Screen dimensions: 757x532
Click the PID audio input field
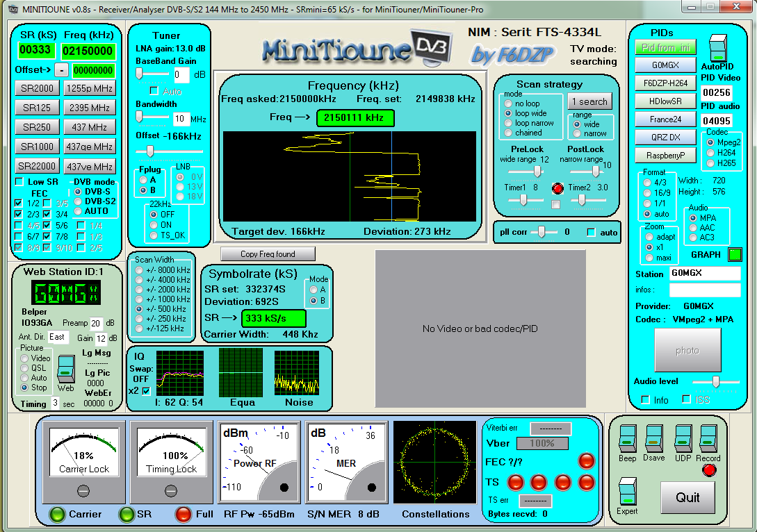(717, 121)
